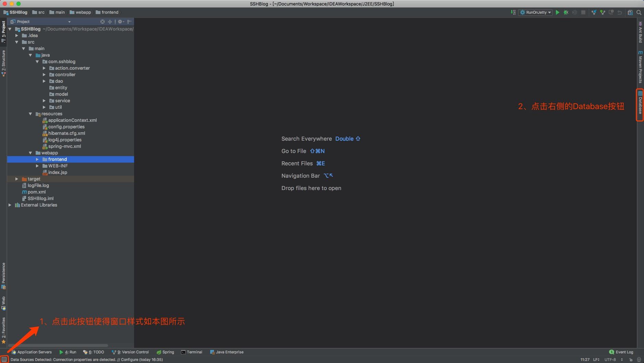The width and height of the screenshot is (644, 363).
Task: Expand the target folder
Action: [x=16, y=179]
